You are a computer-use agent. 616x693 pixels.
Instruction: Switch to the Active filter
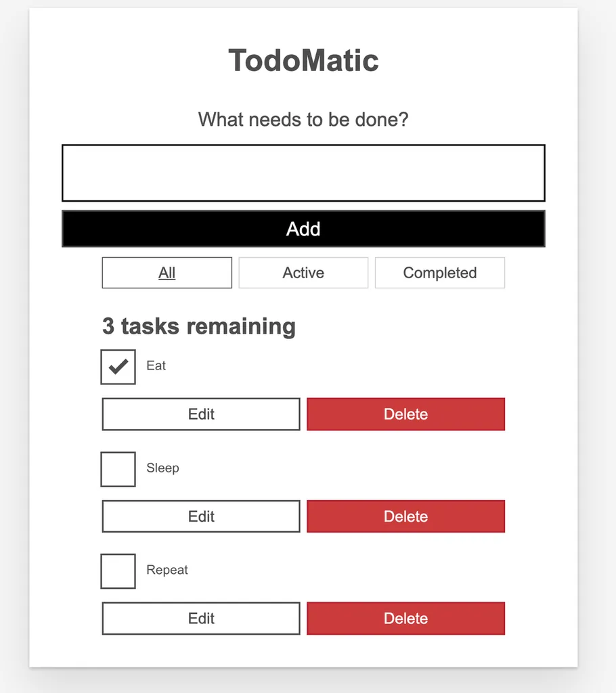[x=303, y=273]
